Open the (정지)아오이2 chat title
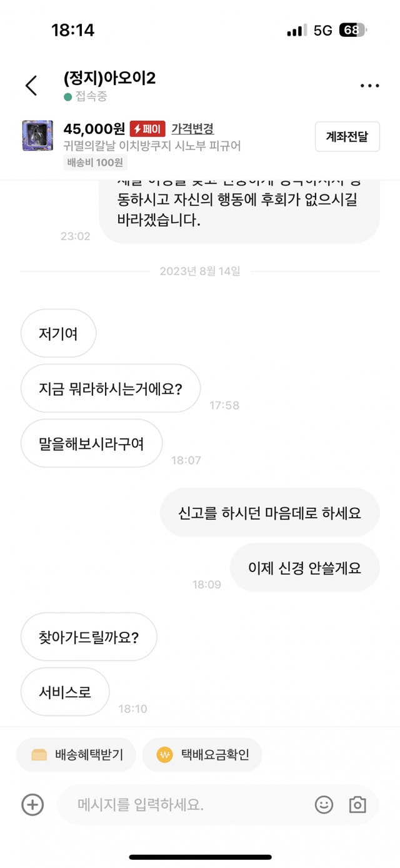This screenshot has height=868, width=400. point(109,79)
